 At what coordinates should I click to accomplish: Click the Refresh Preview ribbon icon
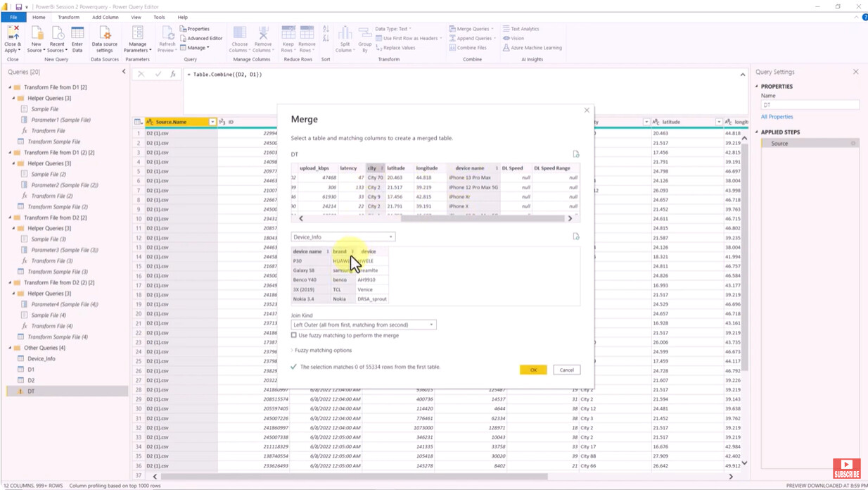(167, 34)
